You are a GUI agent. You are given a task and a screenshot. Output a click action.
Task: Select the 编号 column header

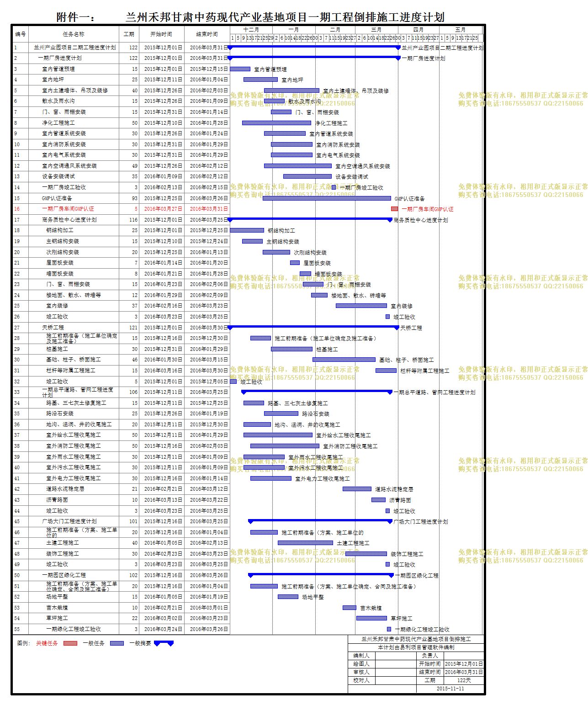[x=21, y=34]
